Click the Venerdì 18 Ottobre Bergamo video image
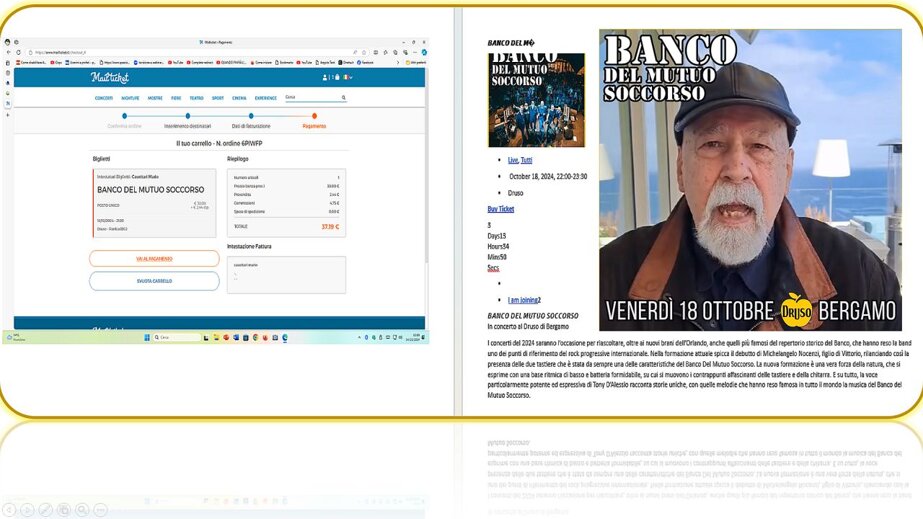Screen dimensions: 923x519 tap(750, 180)
